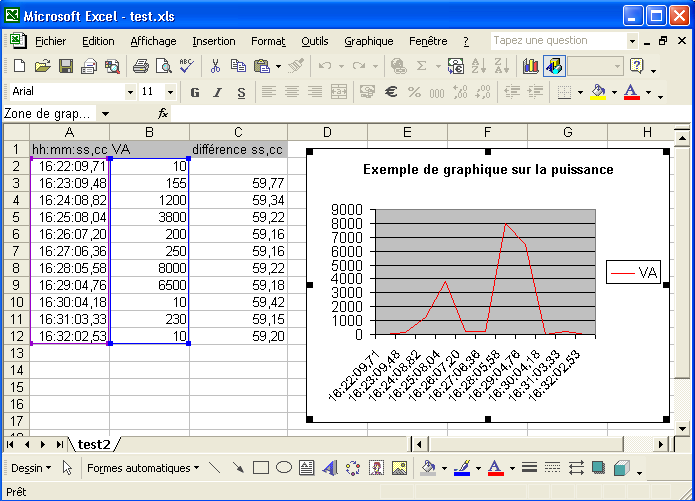Insert WordArt from the drawing toolbar
The width and height of the screenshot is (695, 501).
click(x=329, y=467)
